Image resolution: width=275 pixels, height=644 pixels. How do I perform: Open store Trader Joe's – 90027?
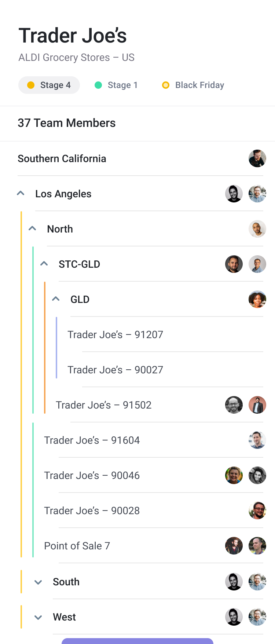click(x=115, y=370)
